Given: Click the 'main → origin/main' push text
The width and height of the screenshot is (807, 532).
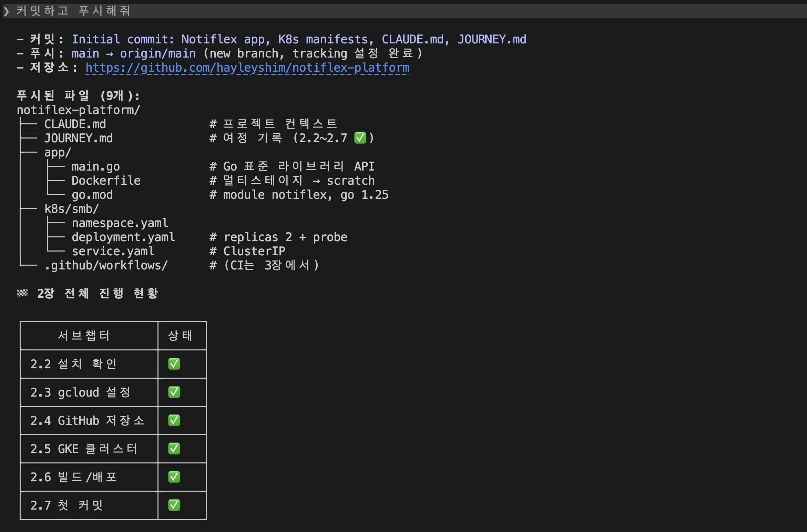Looking at the screenshot, I should pyautogui.click(x=134, y=53).
